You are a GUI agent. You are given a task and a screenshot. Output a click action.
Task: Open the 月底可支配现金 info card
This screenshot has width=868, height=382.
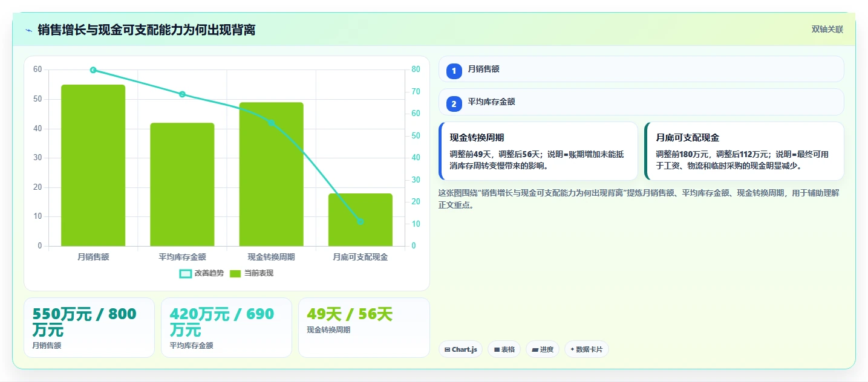(x=744, y=151)
